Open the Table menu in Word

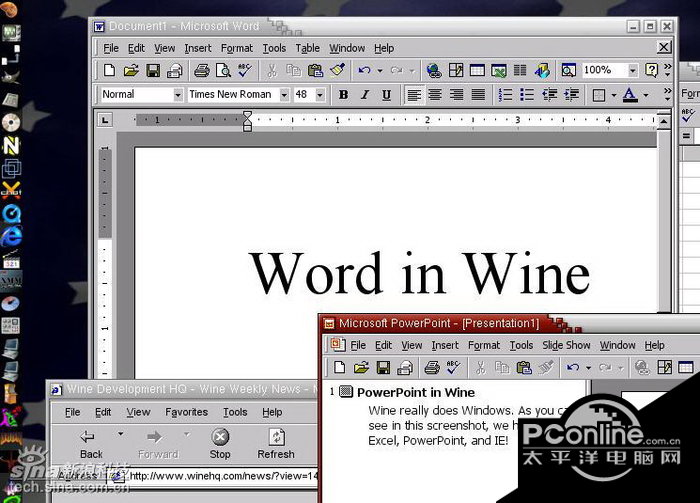coord(307,48)
